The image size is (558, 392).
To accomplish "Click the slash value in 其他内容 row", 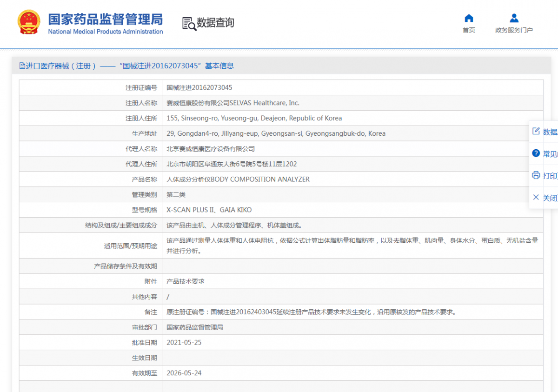I will 168,297.
